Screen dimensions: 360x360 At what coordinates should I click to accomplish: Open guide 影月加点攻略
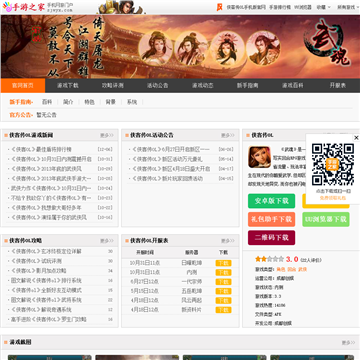[x=39, y=270]
